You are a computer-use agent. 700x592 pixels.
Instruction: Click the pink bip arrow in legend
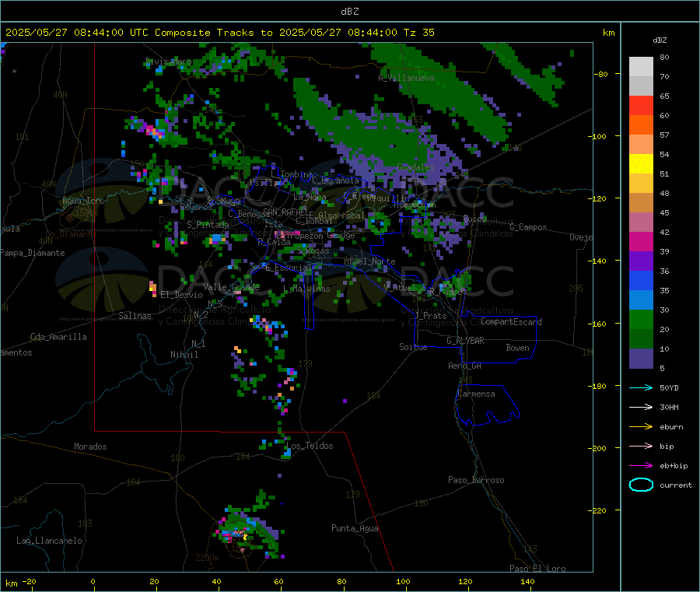click(x=641, y=446)
